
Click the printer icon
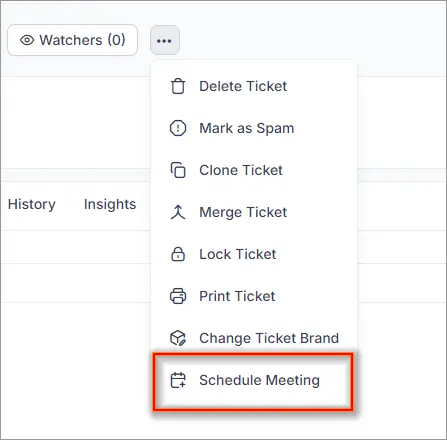[x=178, y=296]
